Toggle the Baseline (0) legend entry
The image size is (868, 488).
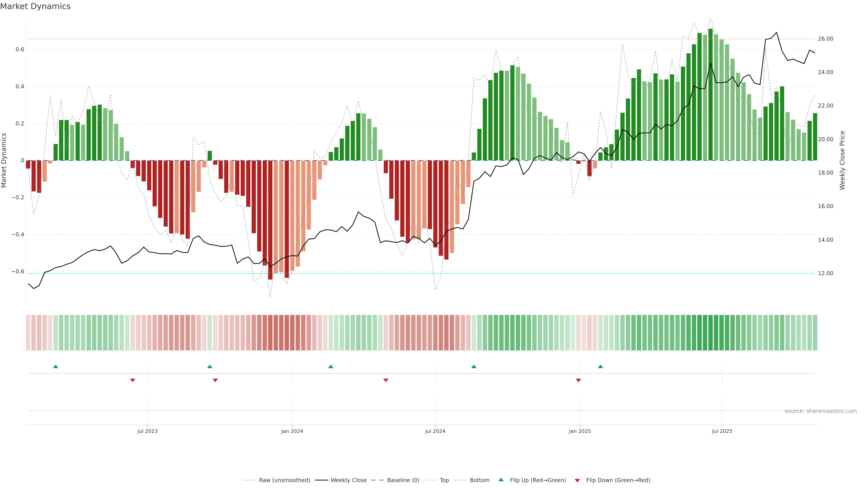403,480
